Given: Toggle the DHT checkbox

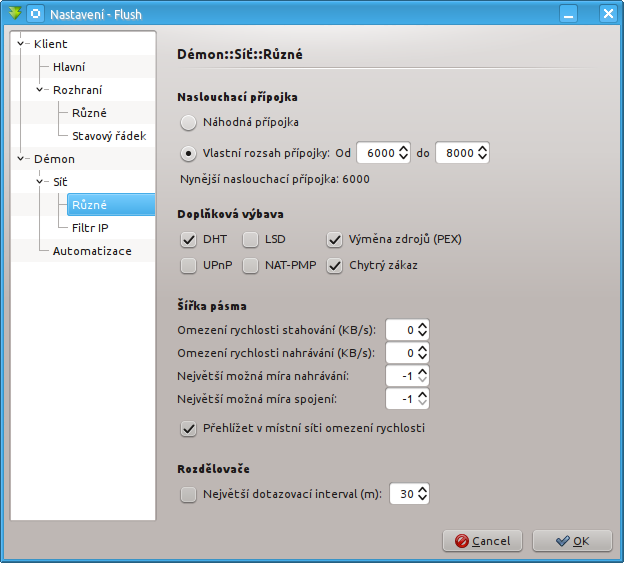Looking at the screenshot, I should click(x=188, y=240).
